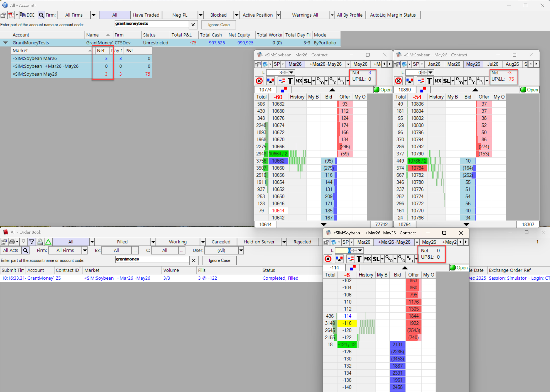Collapse the GrantMoneyTests account row

click(5, 43)
